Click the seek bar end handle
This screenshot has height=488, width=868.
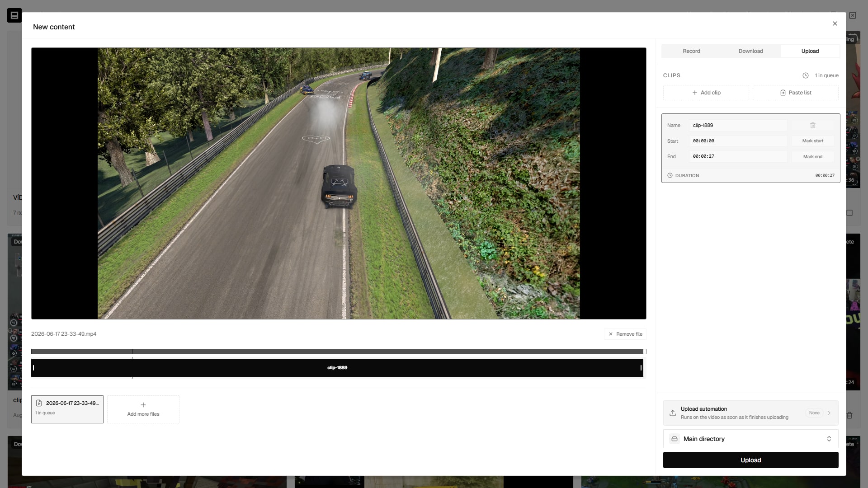pos(644,352)
